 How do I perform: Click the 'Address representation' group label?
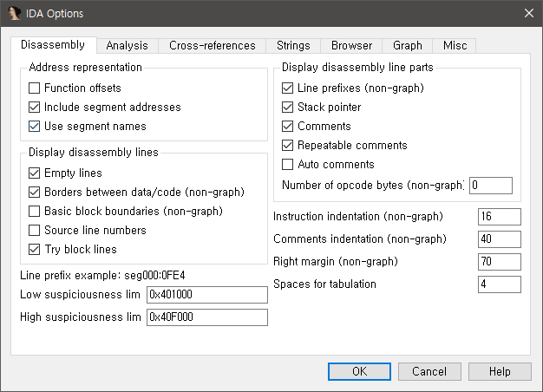point(86,67)
